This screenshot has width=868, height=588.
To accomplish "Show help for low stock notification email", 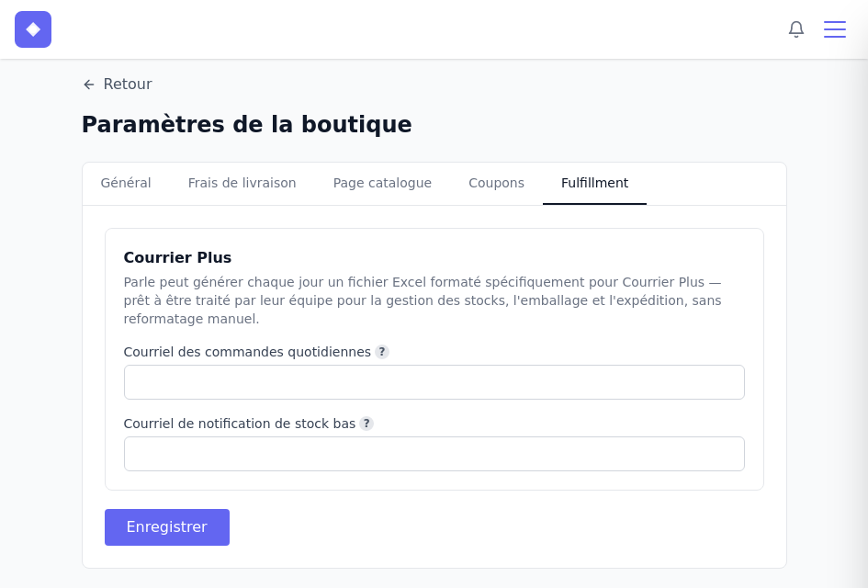I will click(366, 424).
